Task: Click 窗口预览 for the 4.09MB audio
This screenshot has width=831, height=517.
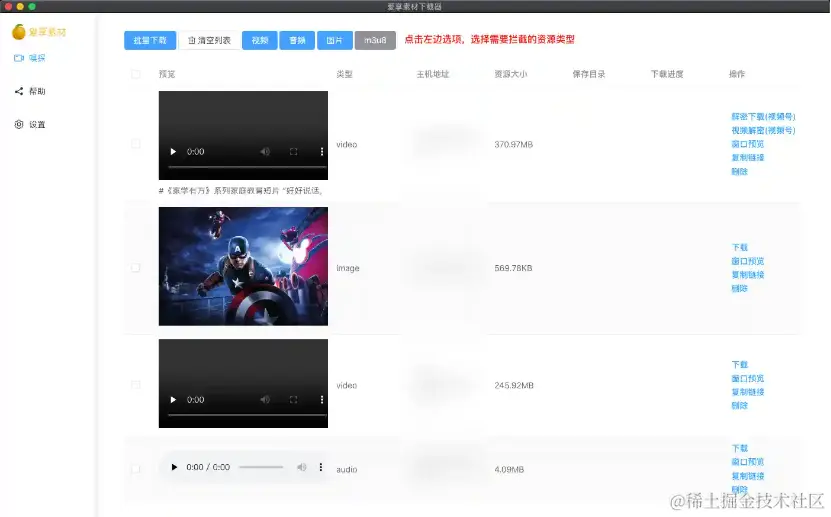Action: tap(748, 462)
